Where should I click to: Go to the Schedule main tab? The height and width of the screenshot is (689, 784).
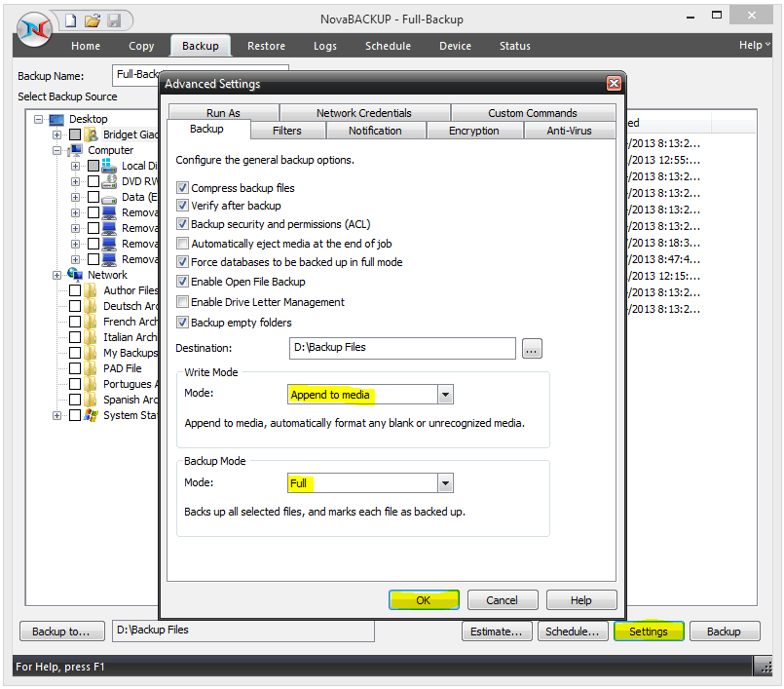click(388, 46)
